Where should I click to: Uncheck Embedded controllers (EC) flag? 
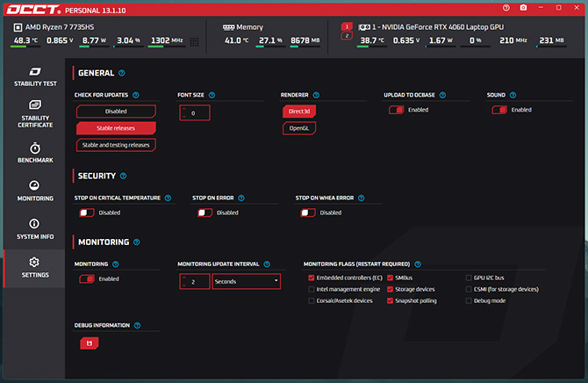[x=312, y=278]
